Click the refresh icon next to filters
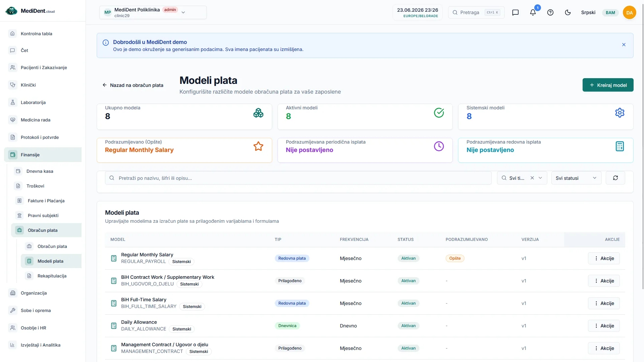 (x=615, y=178)
